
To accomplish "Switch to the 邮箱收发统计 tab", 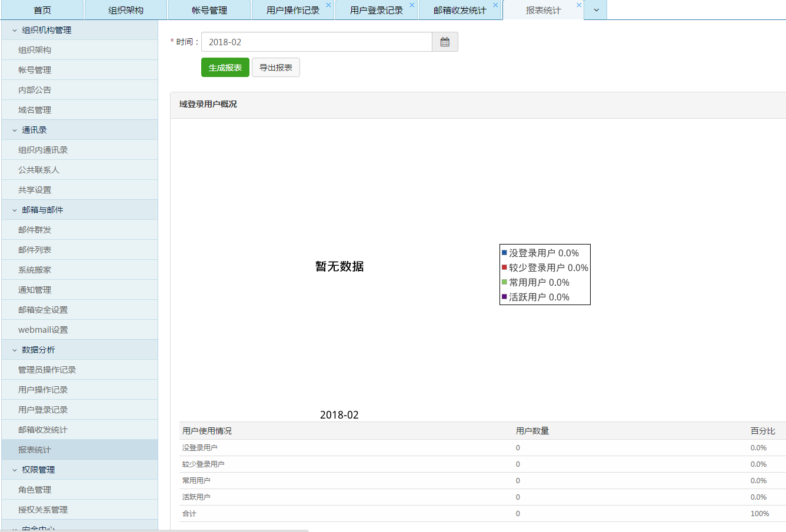I will 460,10.
